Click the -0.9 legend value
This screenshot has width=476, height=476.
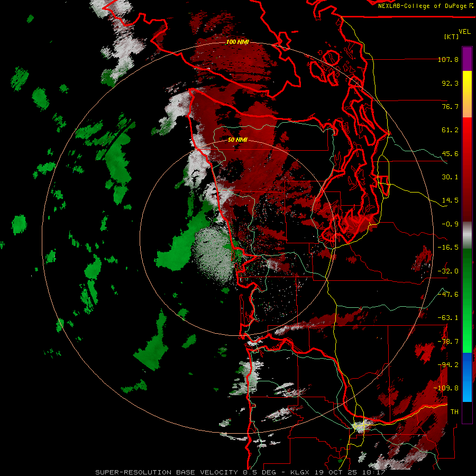point(450,224)
